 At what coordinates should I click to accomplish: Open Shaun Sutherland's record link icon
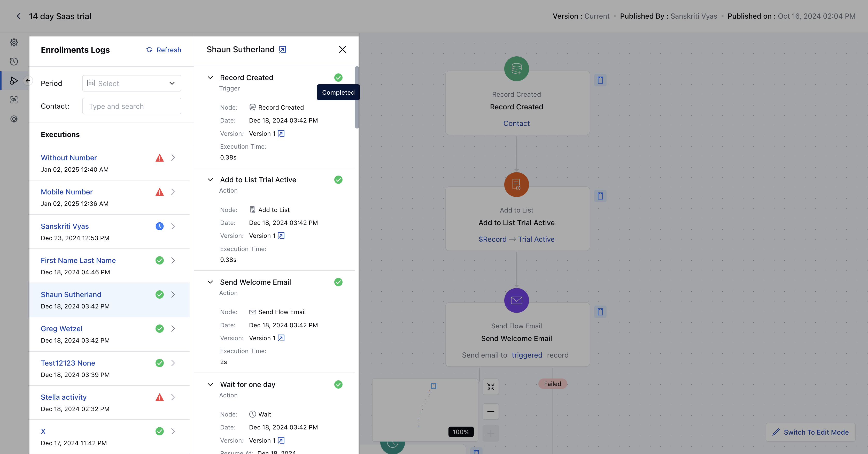(x=282, y=50)
